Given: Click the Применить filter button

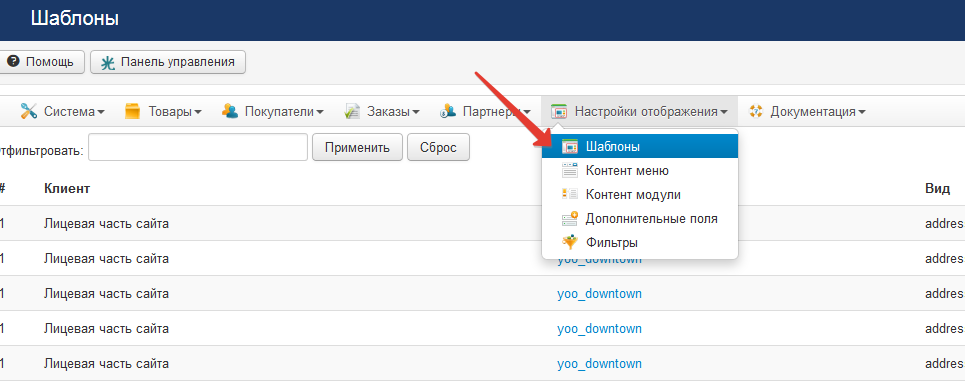Looking at the screenshot, I should [x=357, y=148].
